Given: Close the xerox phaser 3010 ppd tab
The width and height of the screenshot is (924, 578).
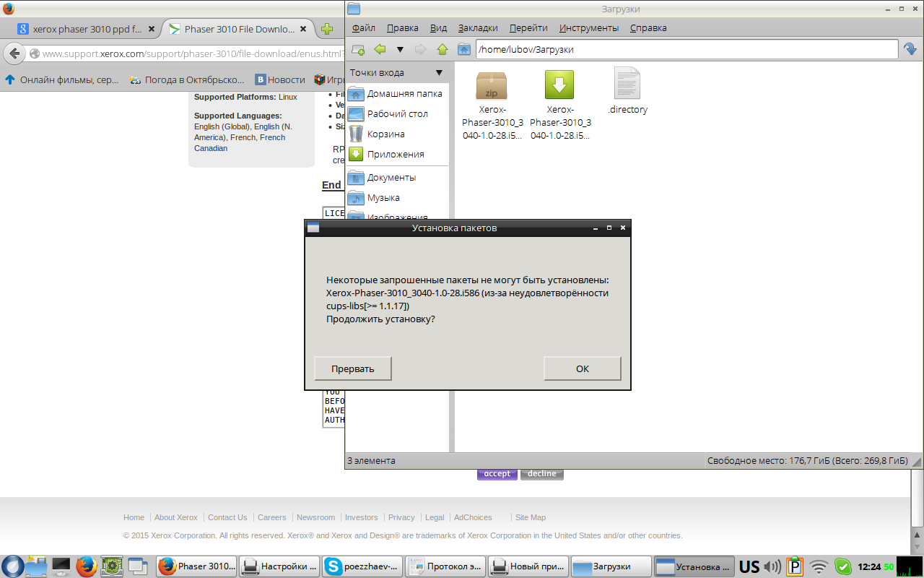Looking at the screenshot, I should point(152,30).
